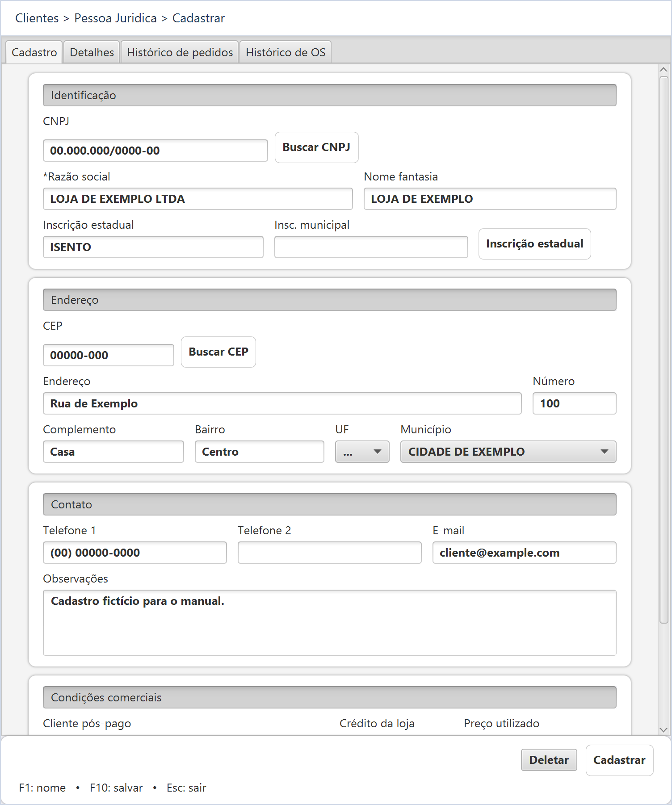Click the Nome fantasia field
The height and width of the screenshot is (805, 672).
click(x=490, y=199)
